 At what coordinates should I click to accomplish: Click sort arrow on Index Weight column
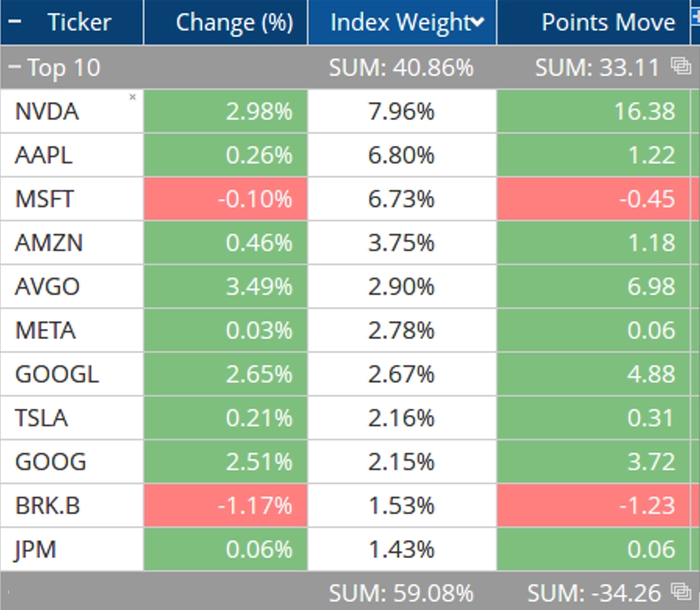coord(477,23)
